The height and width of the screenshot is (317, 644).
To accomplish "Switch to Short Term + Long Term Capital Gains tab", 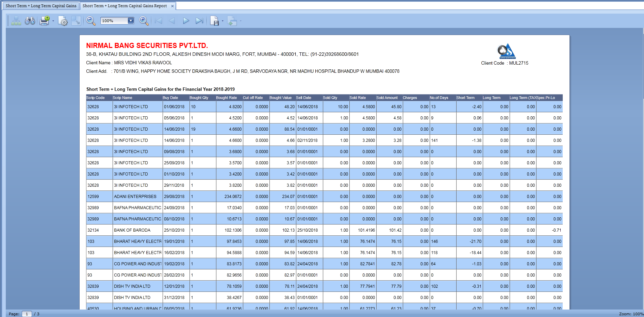I will (41, 6).
